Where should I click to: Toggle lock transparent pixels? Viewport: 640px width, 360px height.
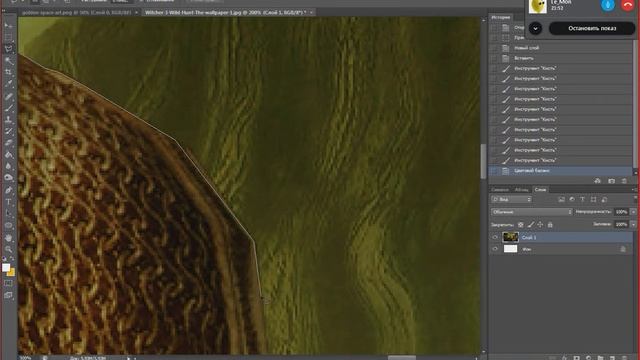(x=521, y=224)
